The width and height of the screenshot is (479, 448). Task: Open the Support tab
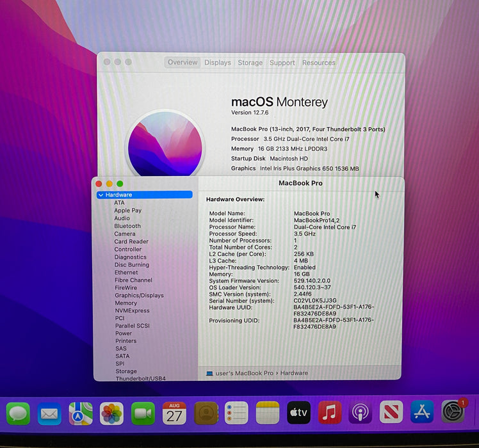point(282,63)
